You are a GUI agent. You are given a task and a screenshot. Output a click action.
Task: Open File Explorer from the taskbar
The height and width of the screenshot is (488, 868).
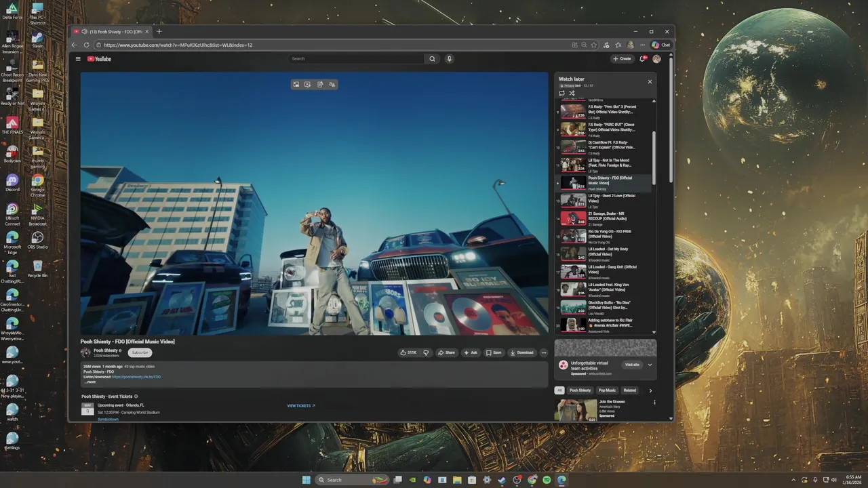click(x=456, y=480)
